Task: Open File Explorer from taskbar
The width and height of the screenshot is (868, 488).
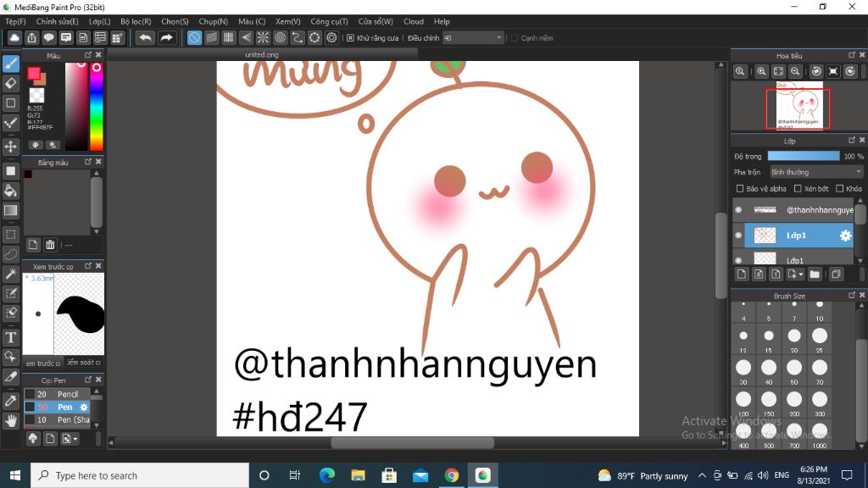Action: (x=359, y=475)
